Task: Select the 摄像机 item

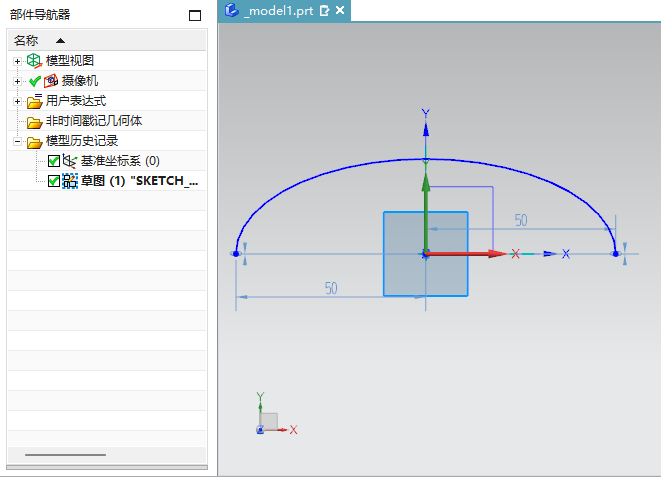Action: (80, 80)
